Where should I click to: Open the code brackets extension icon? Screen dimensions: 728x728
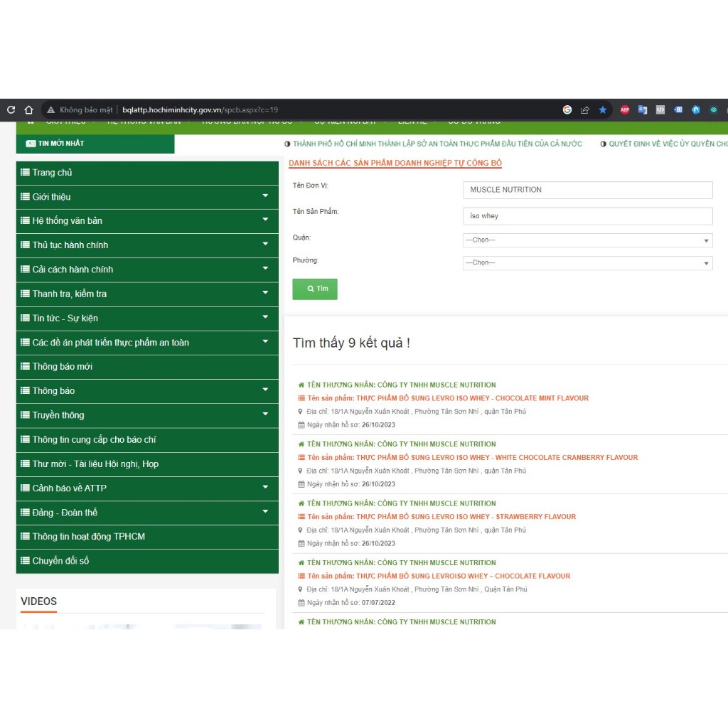660,110
